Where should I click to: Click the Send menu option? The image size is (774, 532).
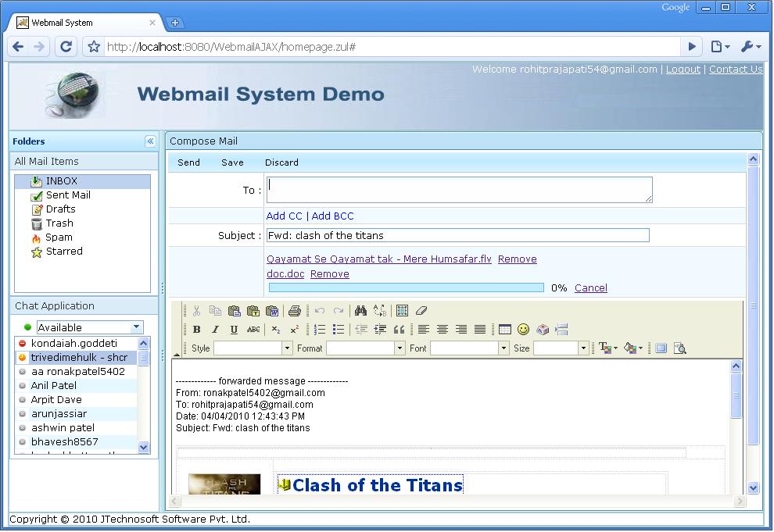coord(188,162)
